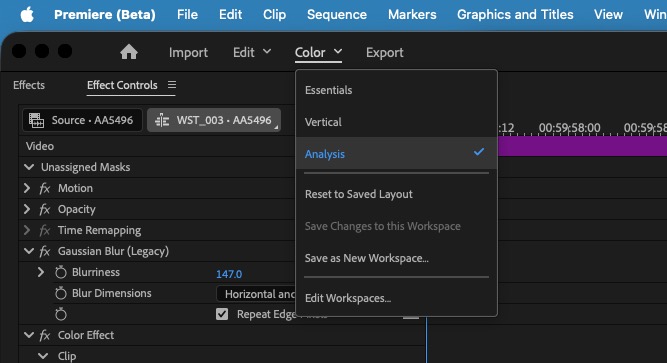This screenshot has height=363, width=667.
Task: Click the 00:59:58:00 ruler timecode
Action: click(x=570, y=128)
